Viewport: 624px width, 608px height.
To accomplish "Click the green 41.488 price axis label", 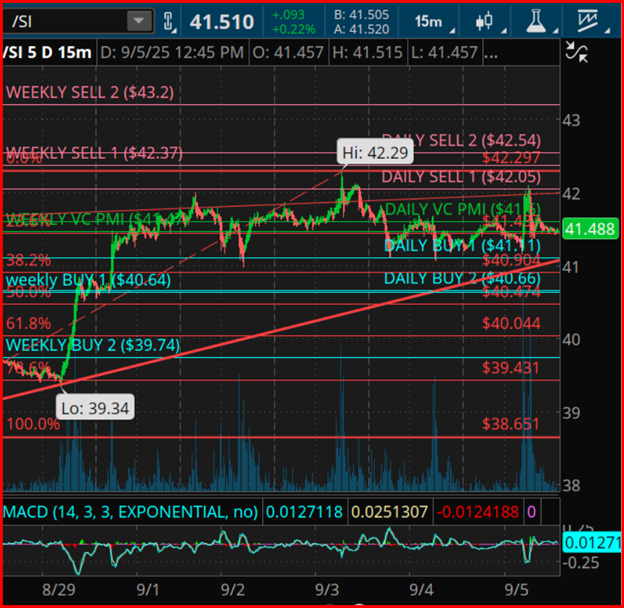I will pos(590,229).
